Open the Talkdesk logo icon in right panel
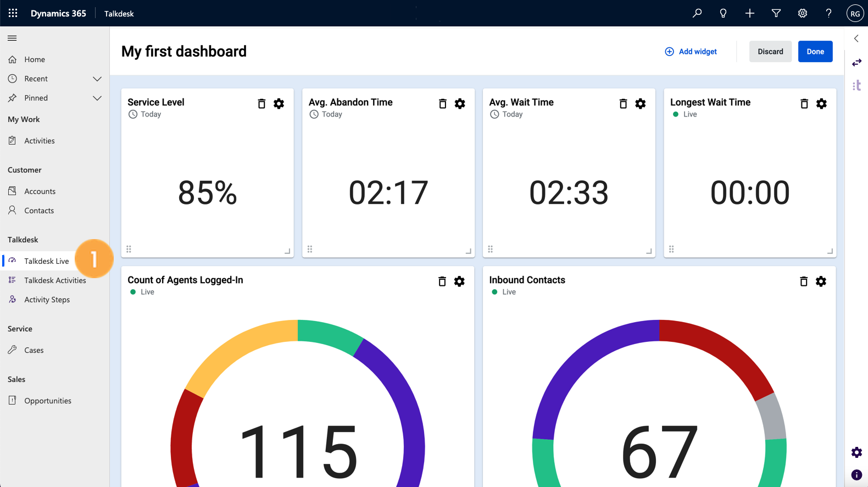This screenshot has height=487, width=868. pyautogui.click(x=856, y=85)
